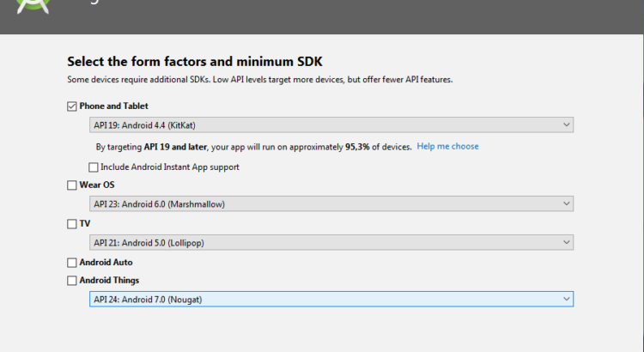
Task: Click the heading Select the form factors and minimum SDK
Action: [x=194, y=62]
